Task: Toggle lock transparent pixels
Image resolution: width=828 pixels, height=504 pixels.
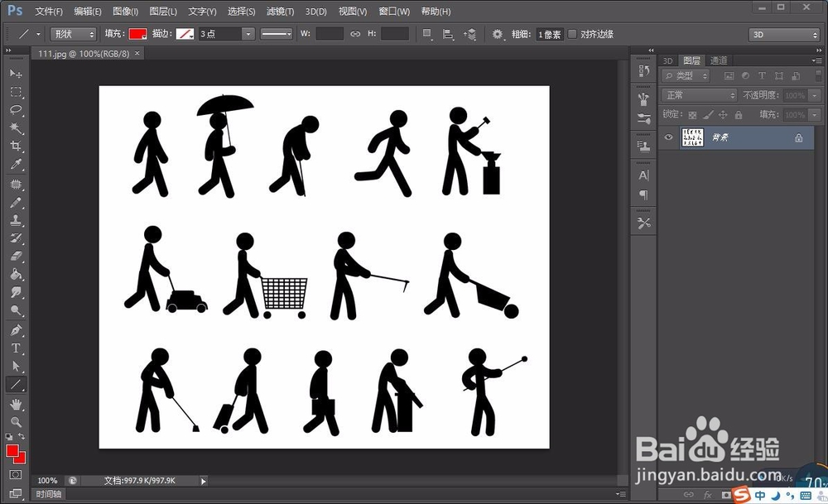Action: click(692, 114)
